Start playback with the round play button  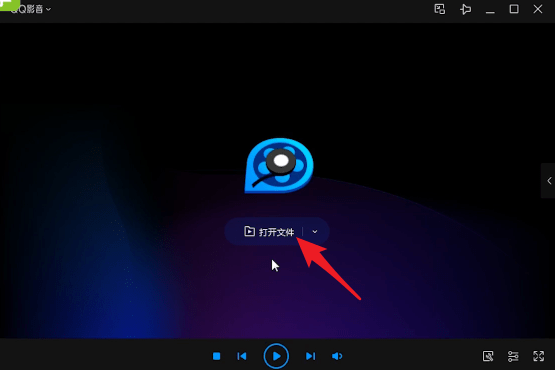(x=276, y=356)
